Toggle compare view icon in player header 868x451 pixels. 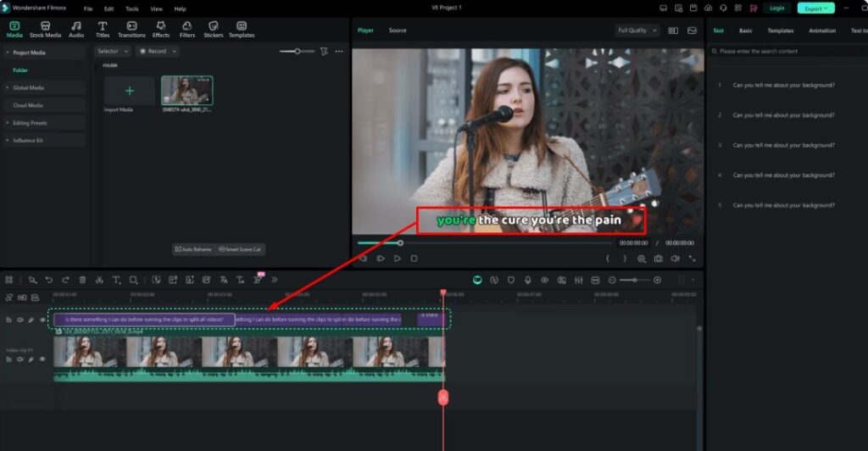coord(673,31)
